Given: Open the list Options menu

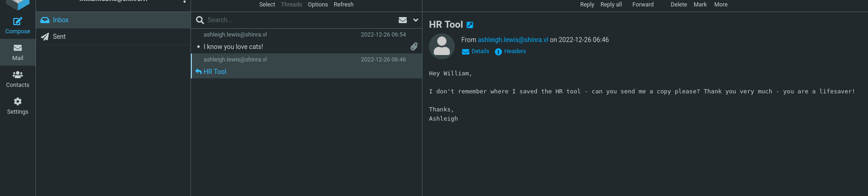Looking at the screenshot, I should tap(318, 5).
